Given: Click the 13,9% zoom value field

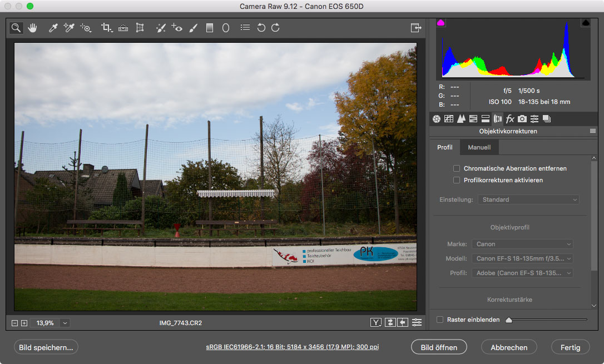Looking at the screenshot, I should pos(45,323).
